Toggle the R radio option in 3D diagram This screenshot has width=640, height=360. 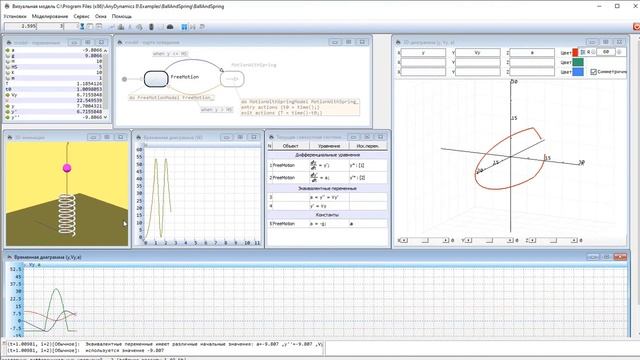(x=594, y=52)
